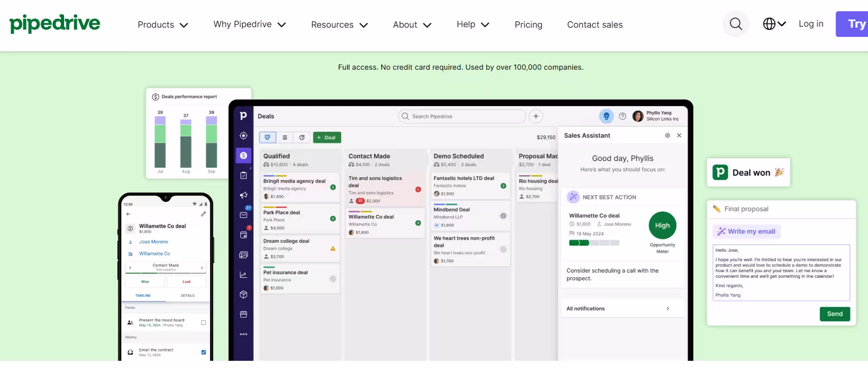Tap the back arrow on the phone screen
868x369 pixels.
pos(128,214)
